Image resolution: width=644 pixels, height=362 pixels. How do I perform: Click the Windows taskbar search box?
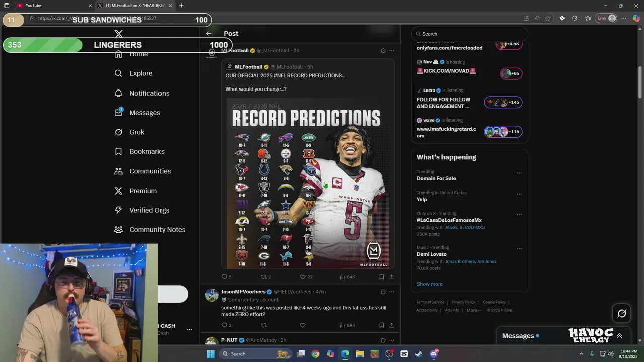256,354
